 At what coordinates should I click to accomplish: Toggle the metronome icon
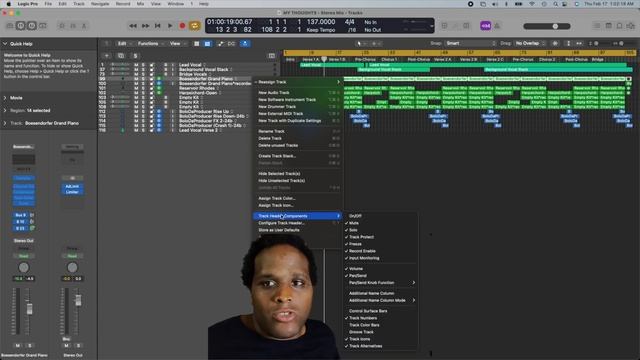pos(497,26)
